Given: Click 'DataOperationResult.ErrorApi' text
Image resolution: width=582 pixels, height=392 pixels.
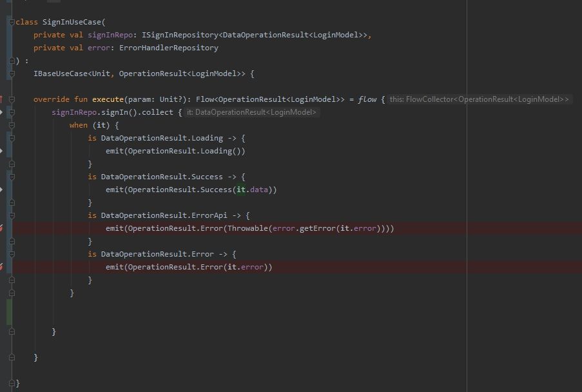Looking at the screenshot, I should coord(164,215).
